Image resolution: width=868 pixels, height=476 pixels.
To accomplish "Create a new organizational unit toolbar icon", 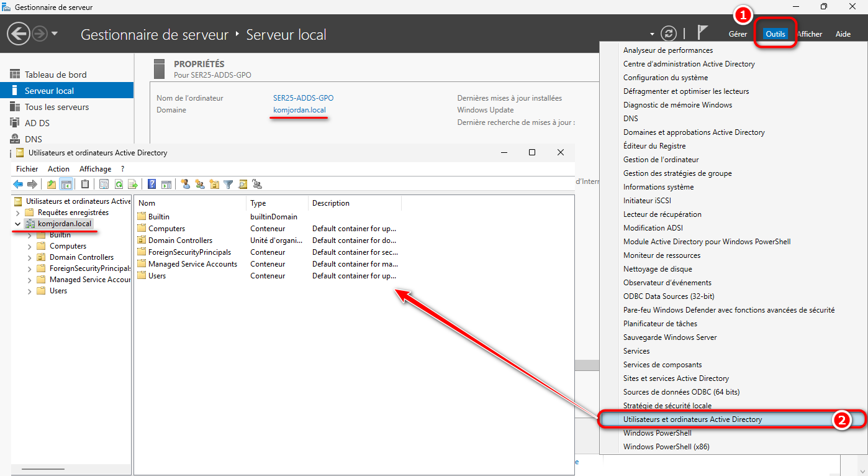I will [x=214, y=184].
